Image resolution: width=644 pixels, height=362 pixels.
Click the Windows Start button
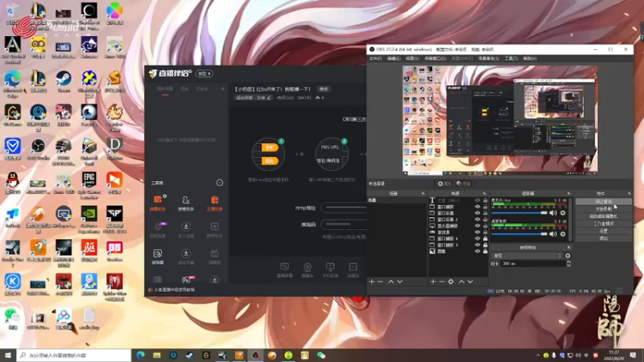(x=8, y=355)
